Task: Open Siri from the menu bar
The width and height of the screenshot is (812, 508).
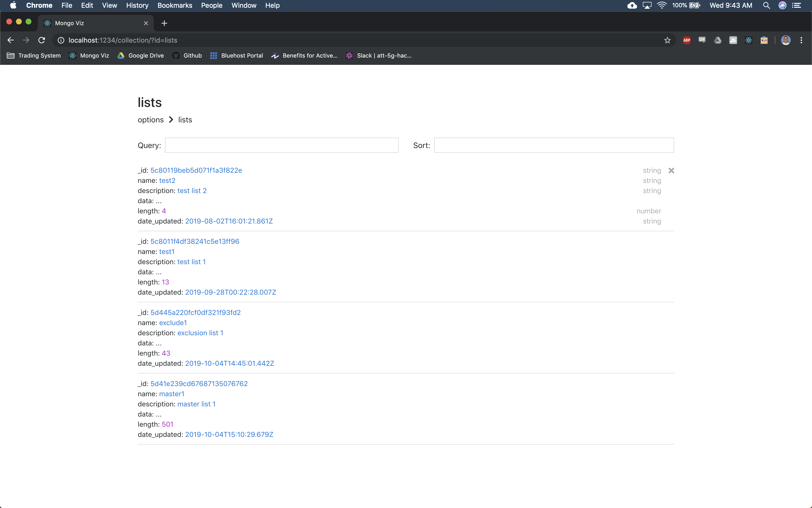Action: click(783, 5)
